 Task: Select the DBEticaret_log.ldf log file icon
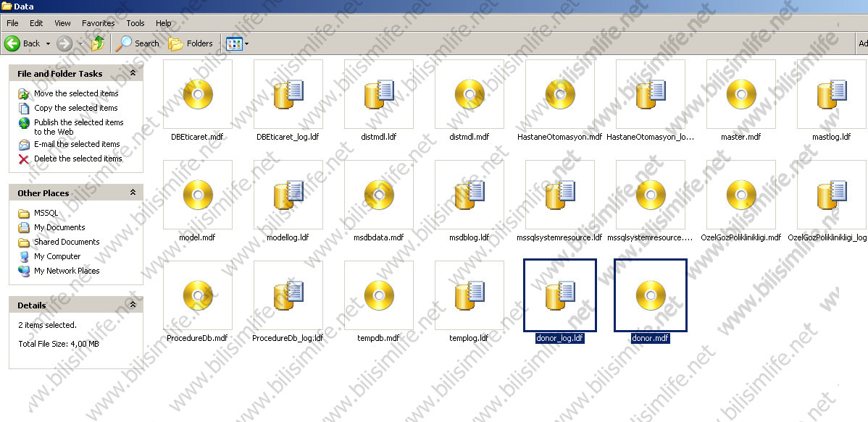(288, 94)
